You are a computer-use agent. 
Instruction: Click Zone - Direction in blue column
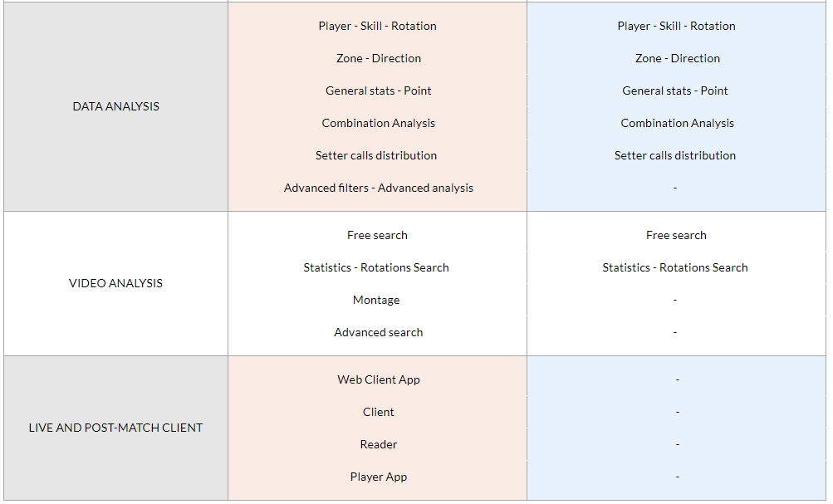[678, 58]
